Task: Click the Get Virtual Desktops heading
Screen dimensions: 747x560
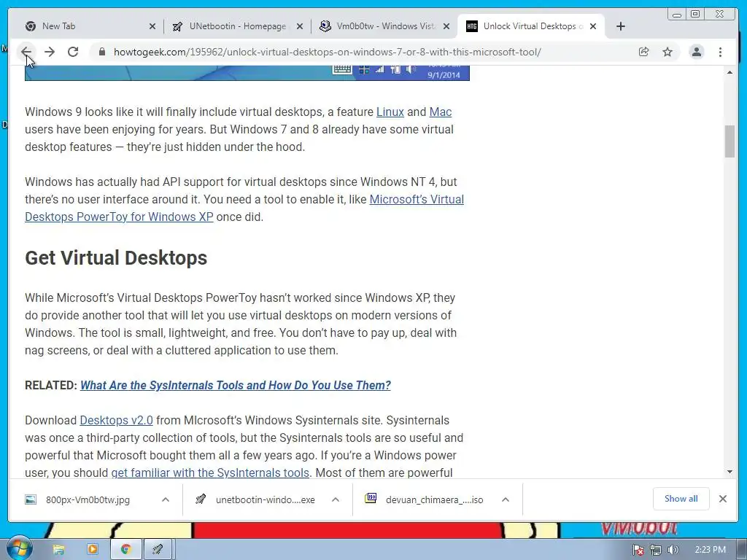Action: (x=116, y=257)
